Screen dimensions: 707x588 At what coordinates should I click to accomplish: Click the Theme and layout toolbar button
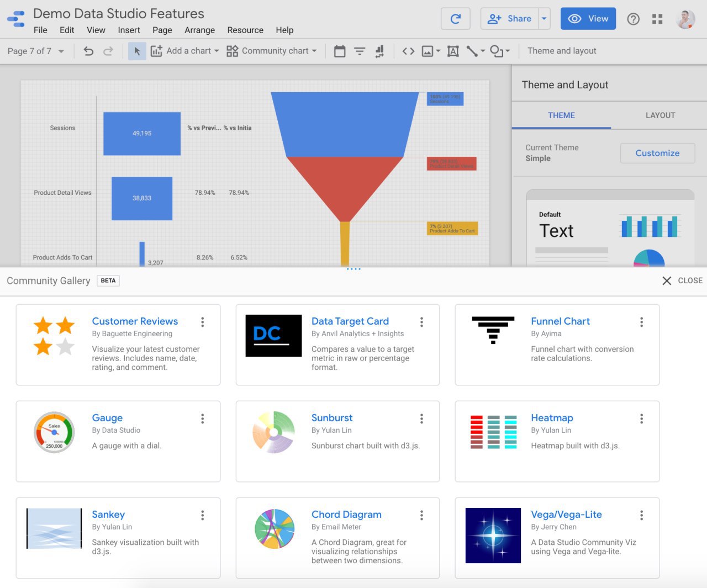(x=562, y=51)
